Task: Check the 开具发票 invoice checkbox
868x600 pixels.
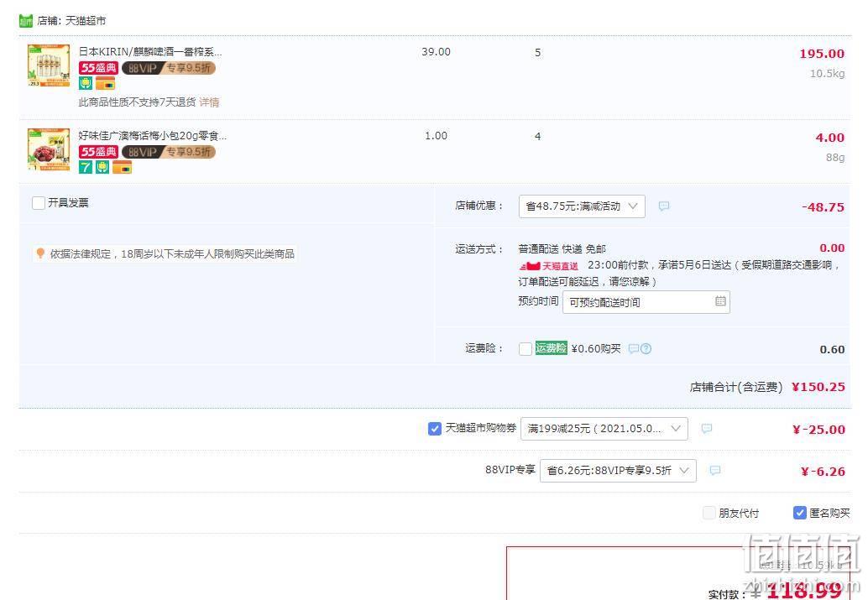Action: 39,203
